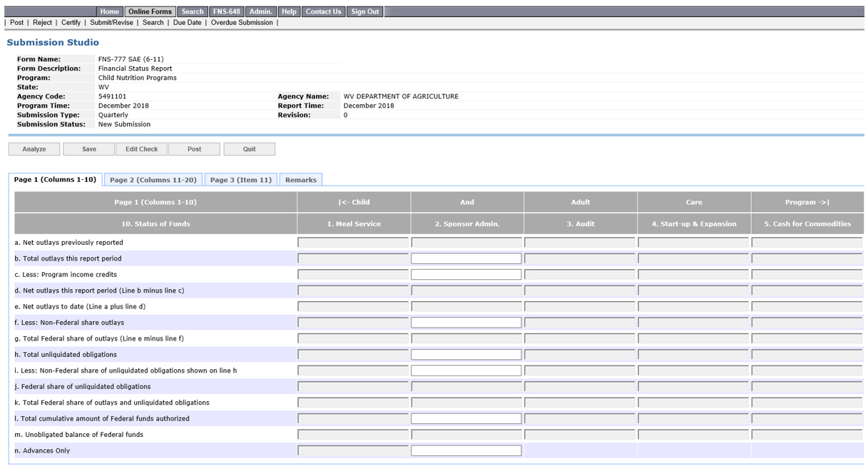
Task: Open the Page 3 (Item 11) tab
Action: [x=240, y=180]
